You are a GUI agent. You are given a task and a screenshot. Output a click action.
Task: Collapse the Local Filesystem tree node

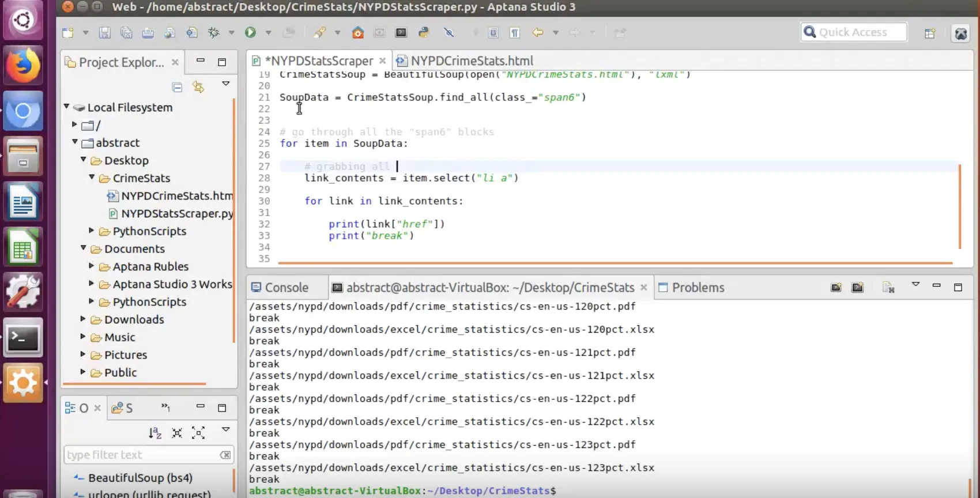[67, 107]
